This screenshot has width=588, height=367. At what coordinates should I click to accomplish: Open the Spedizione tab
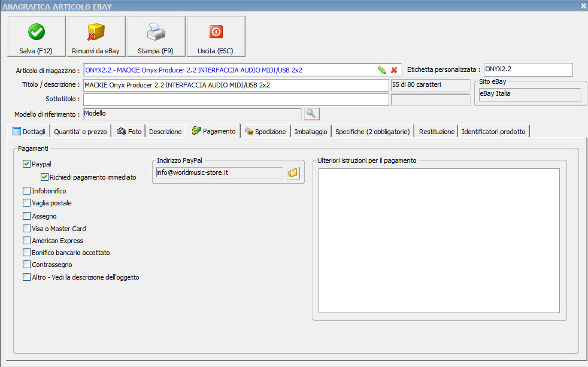pyautogui.click(x=265, y=132)
